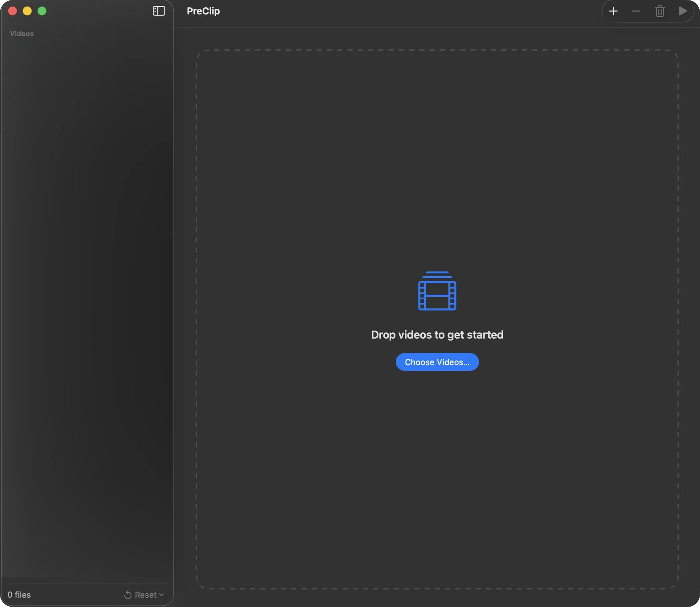The width and height of the screenshot is (700, 607).
Task: Maximize the window using green button
Action: (x=42, y=11)
